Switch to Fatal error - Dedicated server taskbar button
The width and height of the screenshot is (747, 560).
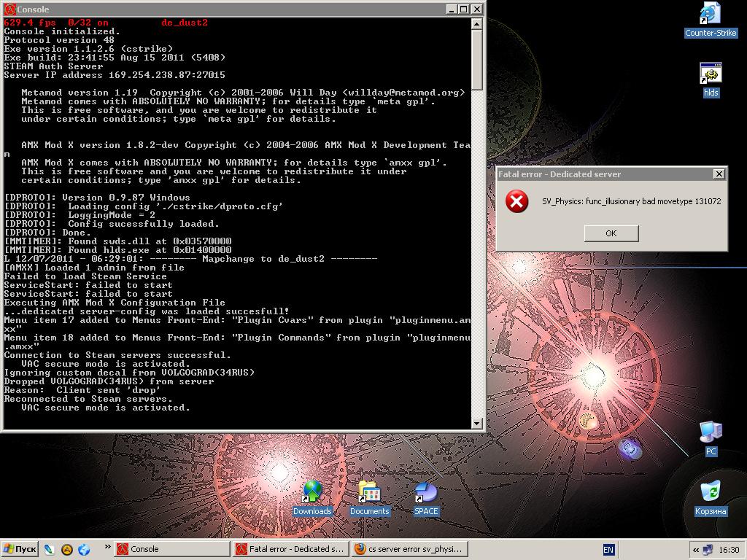tap(290, 549)
